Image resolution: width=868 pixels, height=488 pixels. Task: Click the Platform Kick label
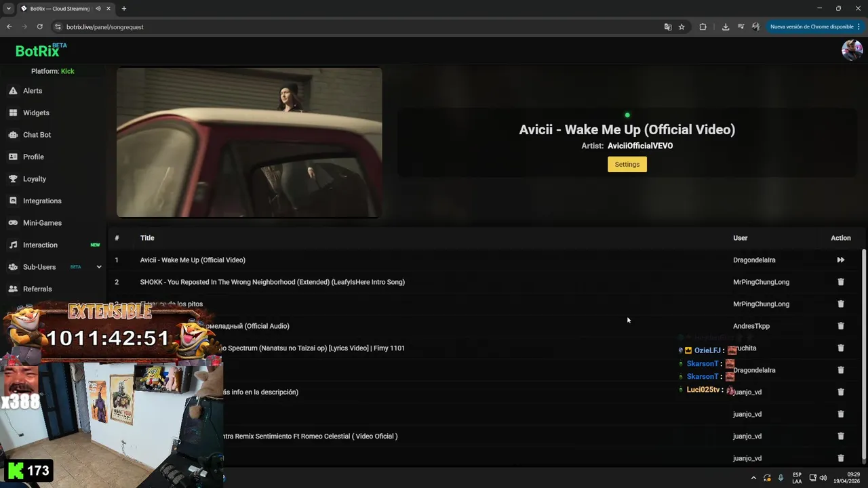point(53,71)
